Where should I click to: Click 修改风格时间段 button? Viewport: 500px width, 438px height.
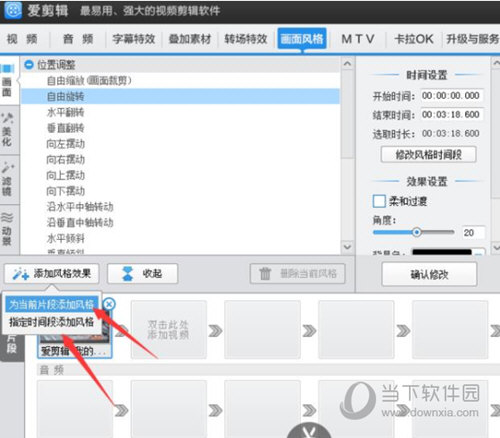click(x=429, y=155)
